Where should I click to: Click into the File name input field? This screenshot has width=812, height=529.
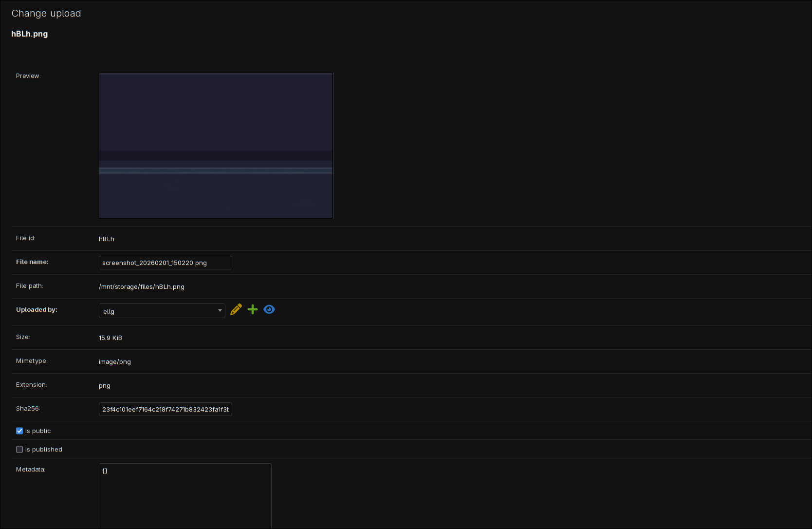pyautogui.click(x=165, y=263)
